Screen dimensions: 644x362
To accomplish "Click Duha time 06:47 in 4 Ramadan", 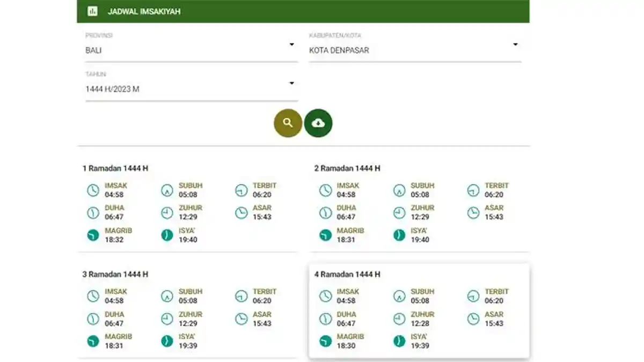I will point(346,323).
